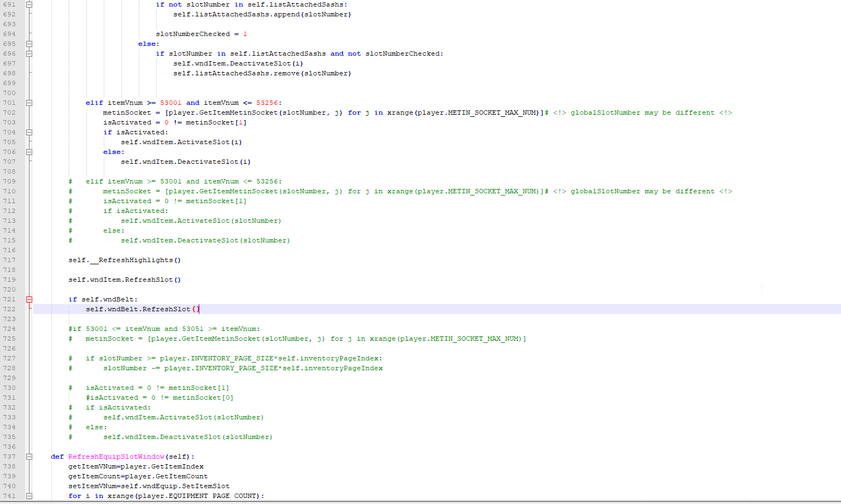Click 'self.wndItem.DeactivateSlot(i)' on line 707
Screen dimensions: 841x504
point(186,162)
